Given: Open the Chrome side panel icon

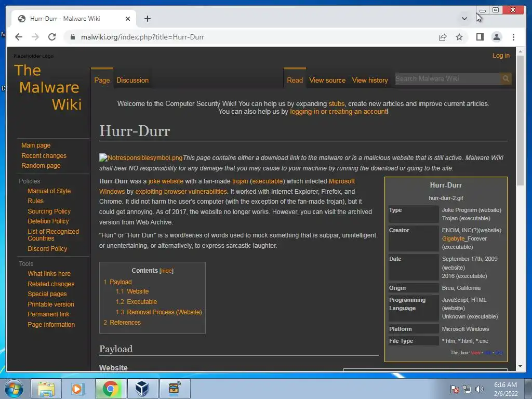Looking at the screenshot, I should click(480, 37).
